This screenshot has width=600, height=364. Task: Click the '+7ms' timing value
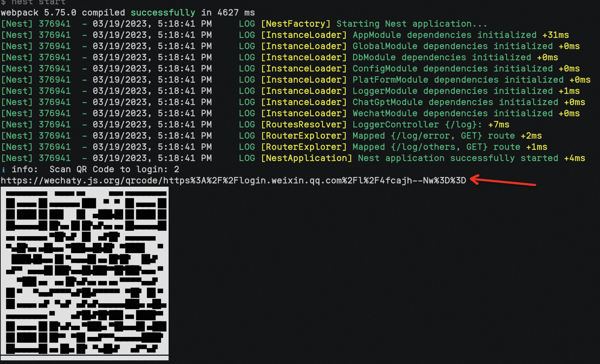coord(499,125)
